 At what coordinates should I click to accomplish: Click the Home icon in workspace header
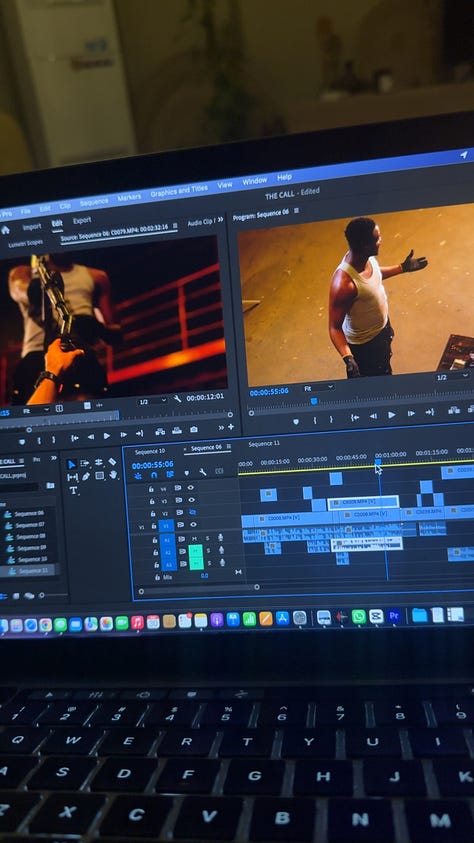tap(5, 230)
